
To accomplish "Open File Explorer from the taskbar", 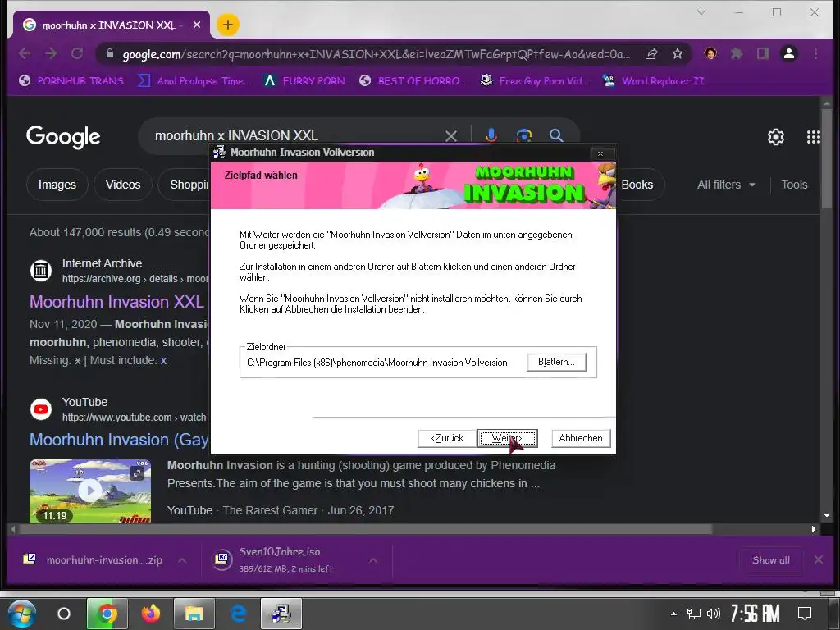I will click(194, 614).
